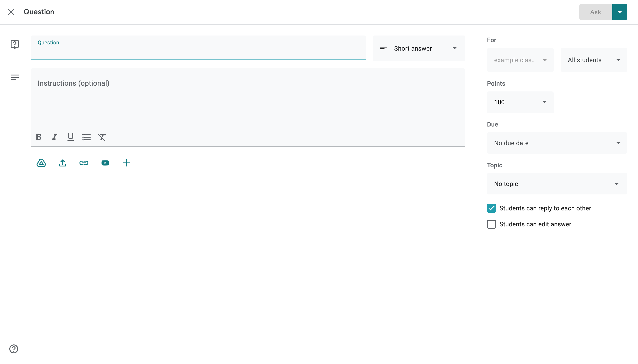Change the 100 points dropdown
Viewport: 638px width, 364px height.
pos(520,102)
